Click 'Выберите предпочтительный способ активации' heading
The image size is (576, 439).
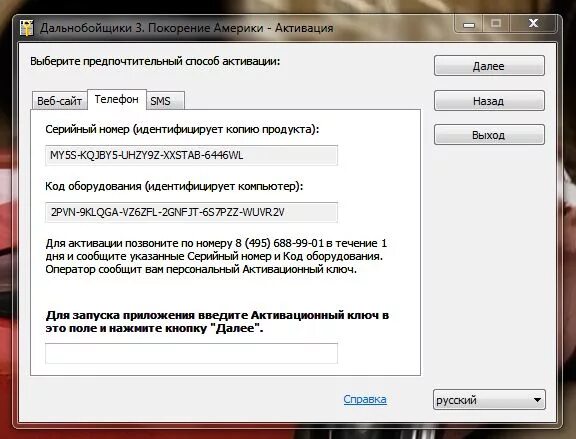(x=155, y=61)
